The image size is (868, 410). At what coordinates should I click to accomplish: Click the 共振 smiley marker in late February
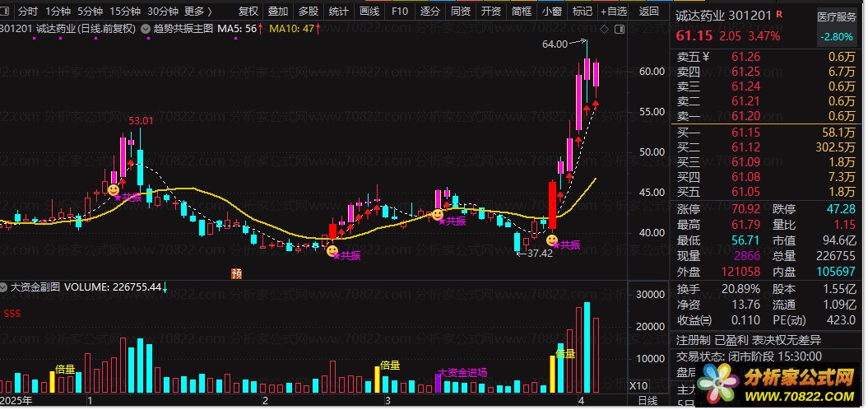(332, 251)
